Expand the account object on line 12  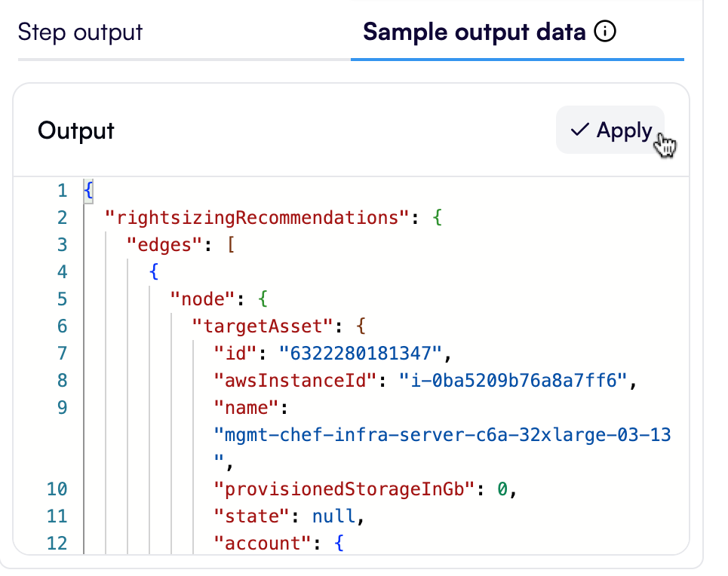click(341, 543)
